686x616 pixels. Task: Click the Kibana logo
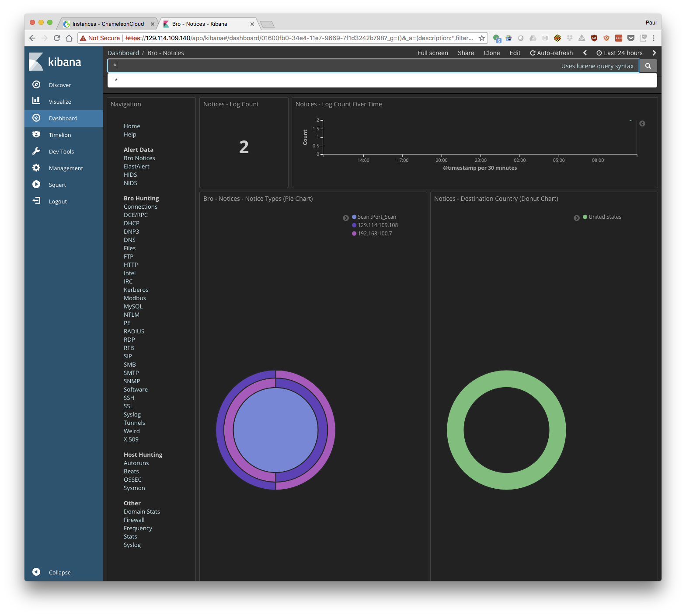[x=56, y=62]
